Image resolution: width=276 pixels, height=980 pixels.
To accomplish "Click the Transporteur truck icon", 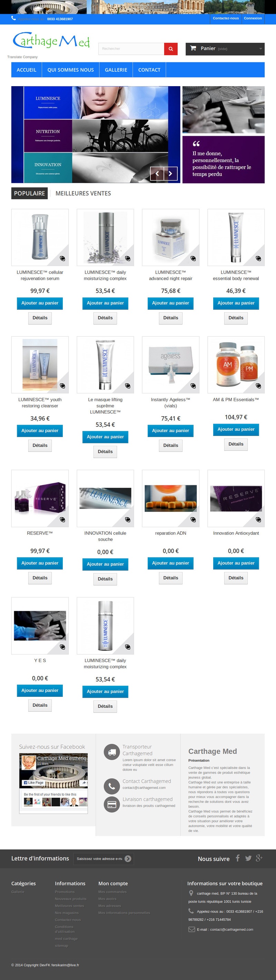I will (111, 752).
